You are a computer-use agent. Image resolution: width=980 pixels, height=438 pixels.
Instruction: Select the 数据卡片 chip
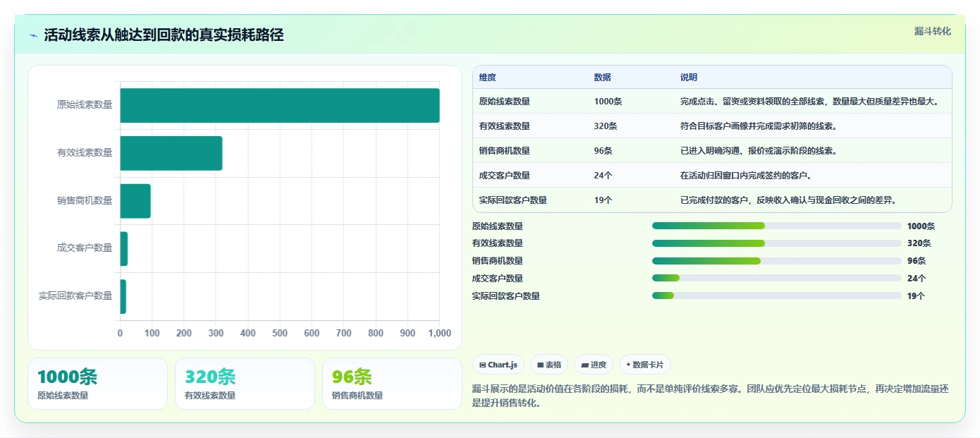coord(644,365)
